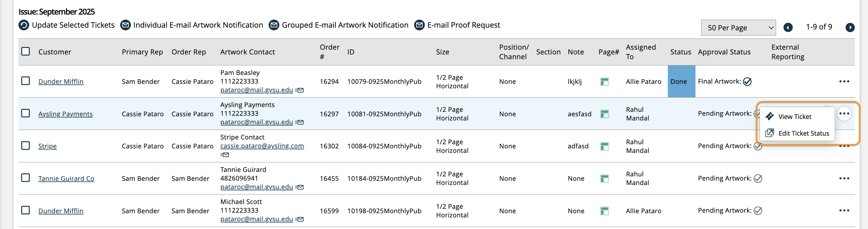Click the Individual E-mail Artwork Notification envelope icon
This screenshot has height=229, width=868.
pos(125,25)
